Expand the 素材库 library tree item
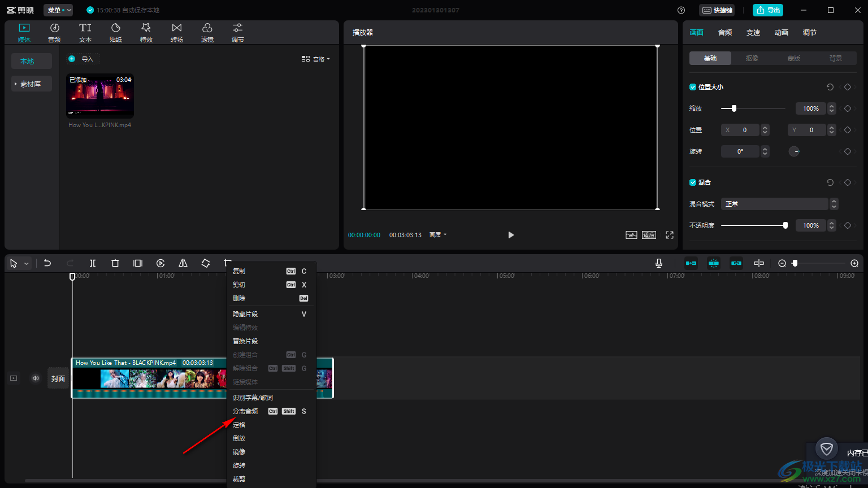 [31, 84]
